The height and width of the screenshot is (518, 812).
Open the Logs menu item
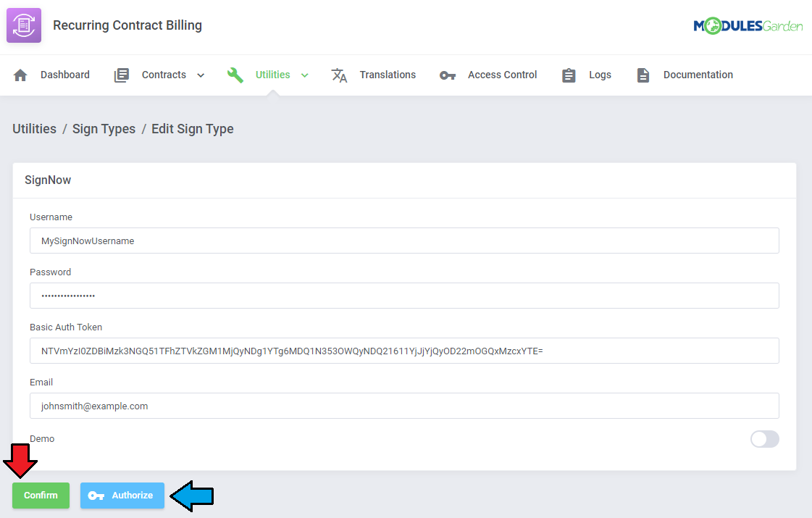click(x=600, y=75)
